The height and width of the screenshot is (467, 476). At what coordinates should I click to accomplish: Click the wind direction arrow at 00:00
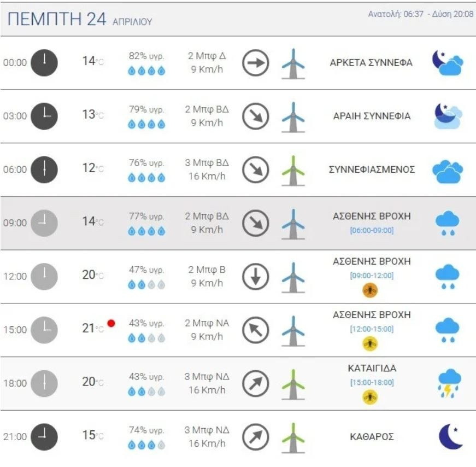click(x=256, y=62)
